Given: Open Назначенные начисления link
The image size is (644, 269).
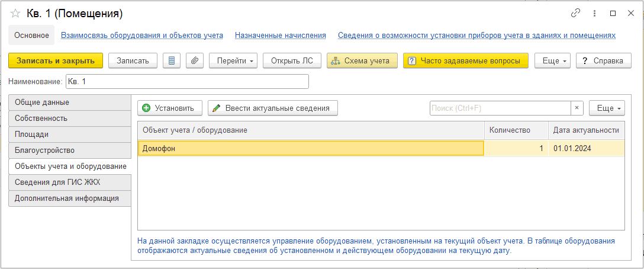Looking at the screenshot, I should (x=281, y=36).
